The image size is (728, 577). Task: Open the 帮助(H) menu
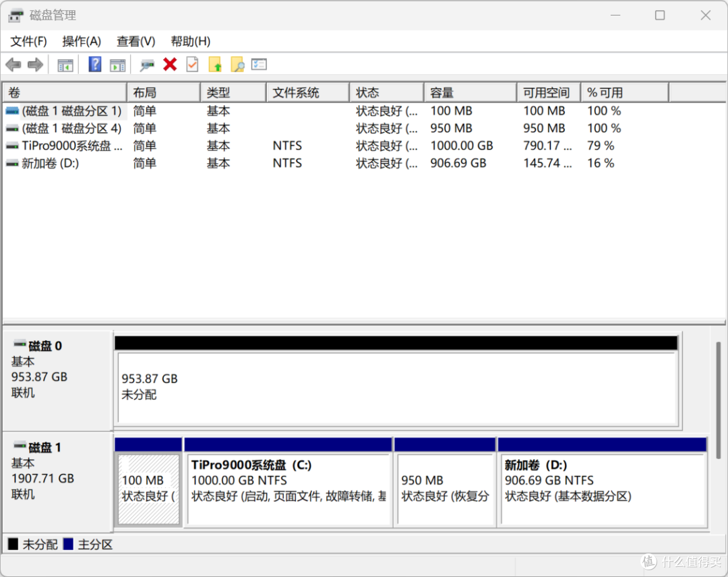(190, 41)
